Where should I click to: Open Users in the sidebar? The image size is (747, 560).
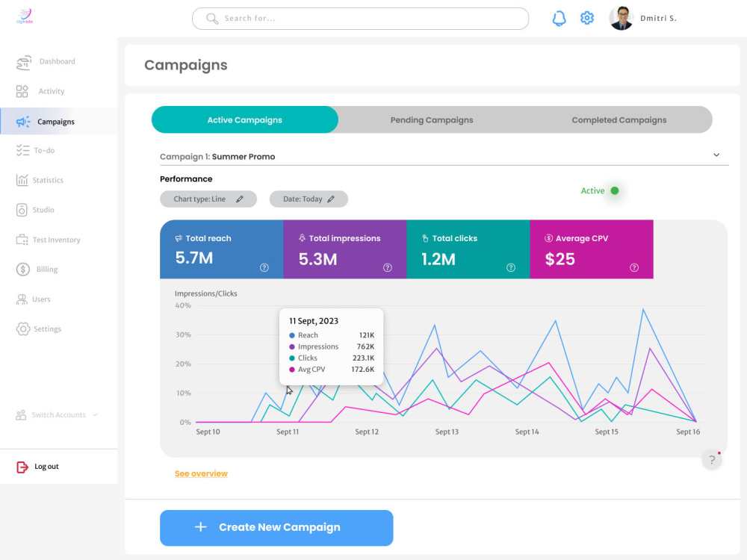pyautogui.click(x=34, y=299)
